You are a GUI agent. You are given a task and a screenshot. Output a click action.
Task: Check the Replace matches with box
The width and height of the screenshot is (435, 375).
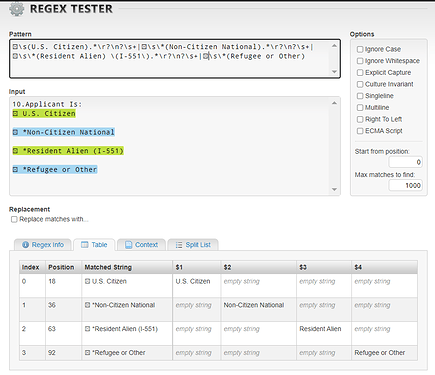click(14, 219)
